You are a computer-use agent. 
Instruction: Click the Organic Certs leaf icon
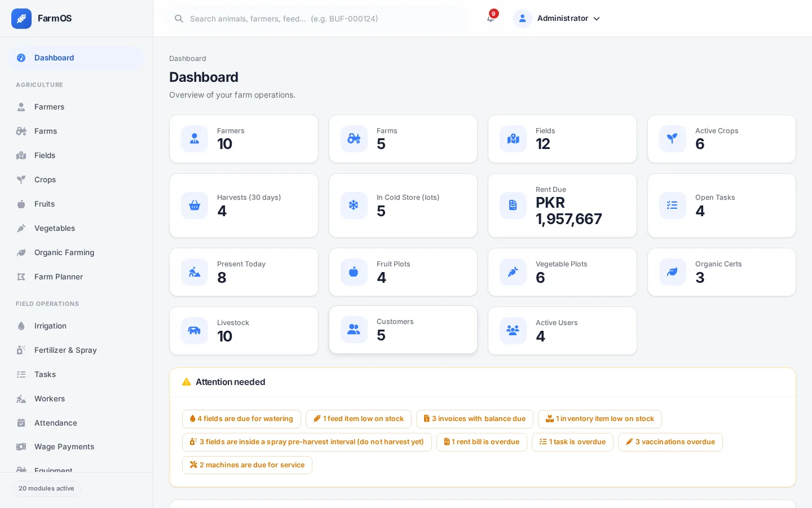click(673, 272)
